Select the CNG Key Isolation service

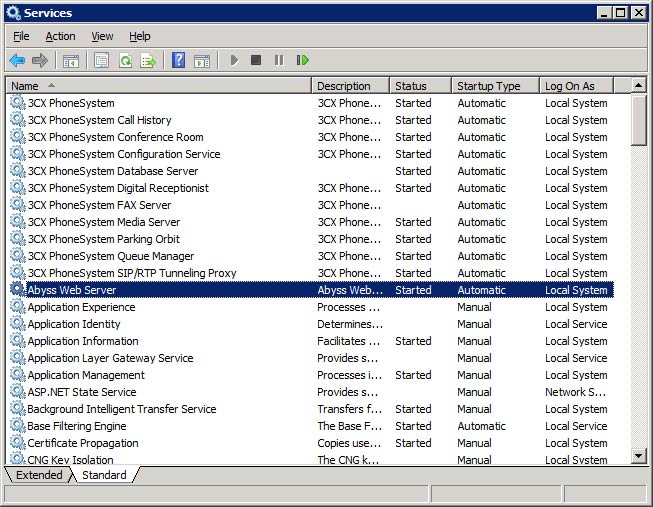pyautogui.click(x=310, y=459)
